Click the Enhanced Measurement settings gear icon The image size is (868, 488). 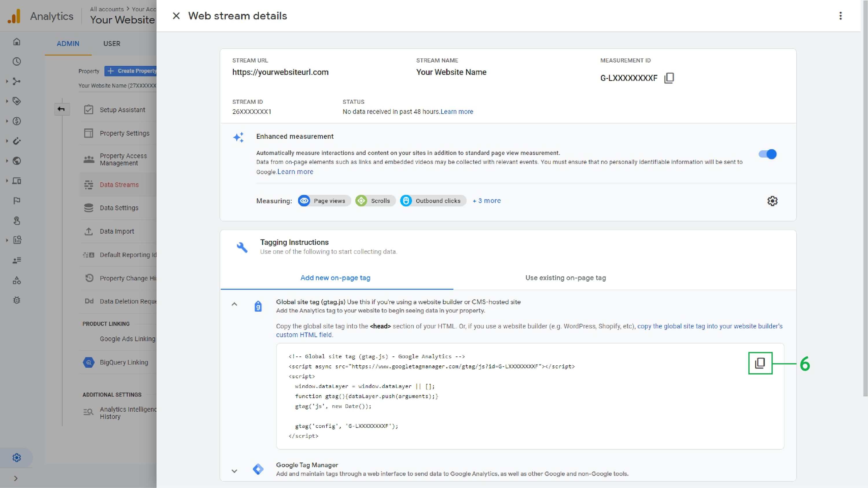coord(773,201)
